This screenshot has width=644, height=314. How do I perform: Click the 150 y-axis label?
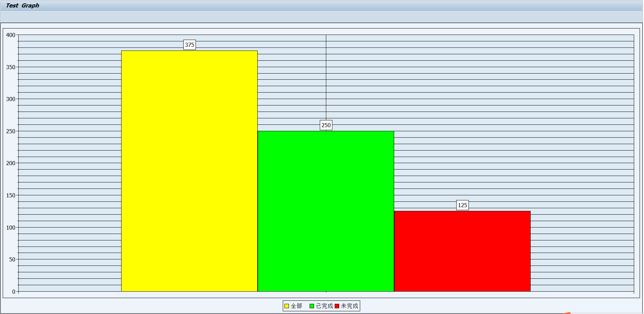click(11, 195)
